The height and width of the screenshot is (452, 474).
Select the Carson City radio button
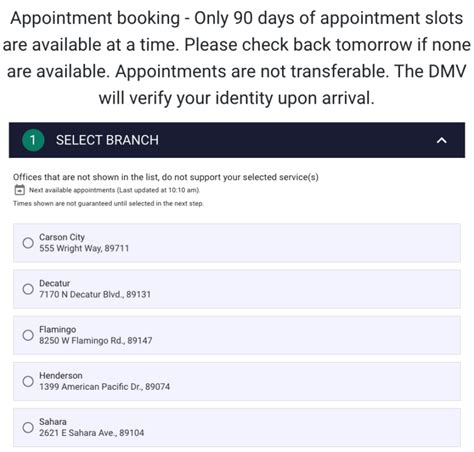[x=28, y=243]
